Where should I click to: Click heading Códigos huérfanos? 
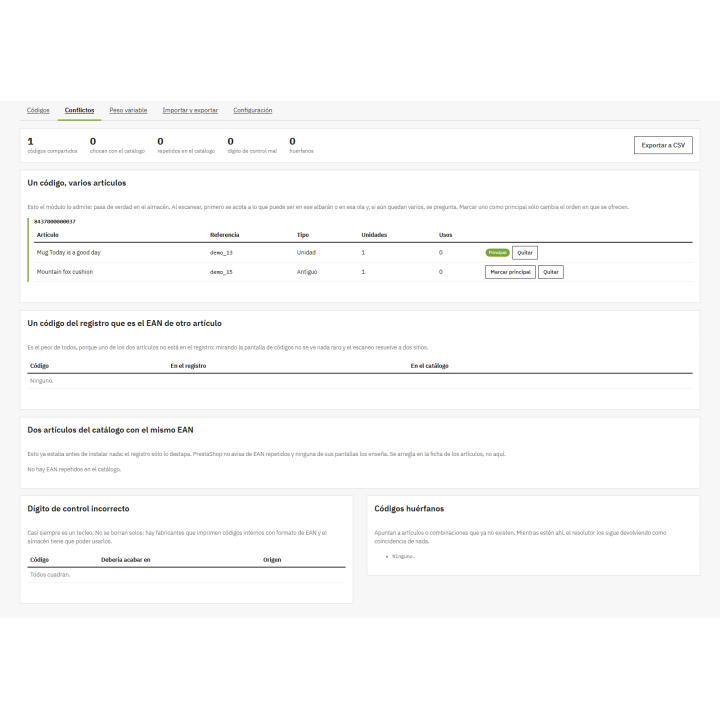[409, 508]
